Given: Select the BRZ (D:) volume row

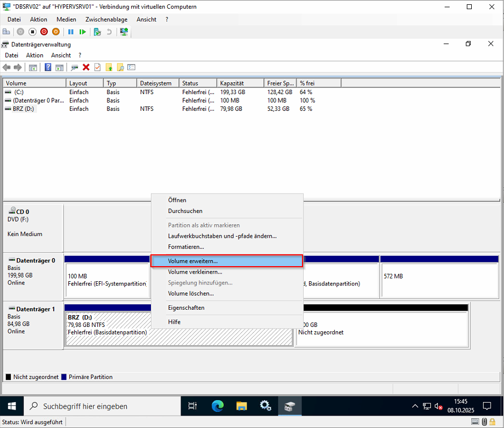Looking at the screenshot, I should click(23, 109).
